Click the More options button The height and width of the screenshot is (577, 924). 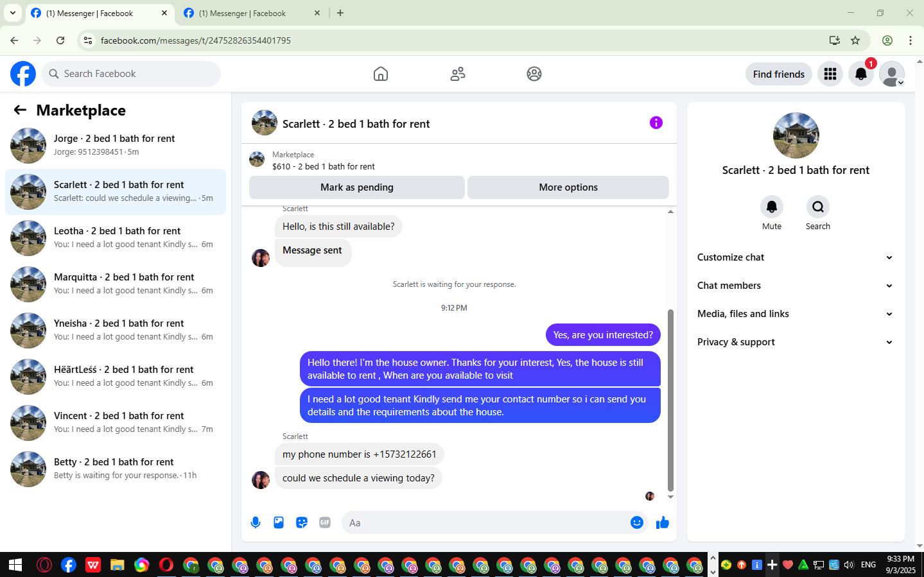tap(568, 187)
